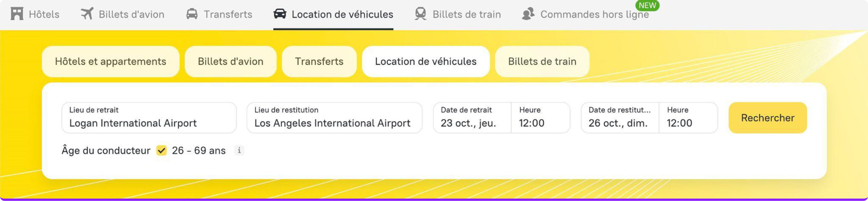Click the car icon for vehicle rental
Image resolution: width=868 pixels, height=201 pixels.
click(280, 14)
